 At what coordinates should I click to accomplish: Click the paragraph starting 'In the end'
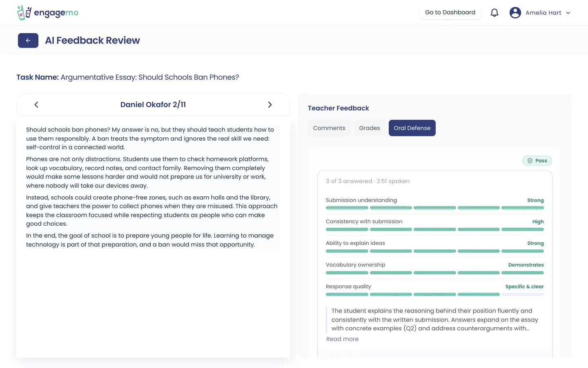(x=150, y=240)
